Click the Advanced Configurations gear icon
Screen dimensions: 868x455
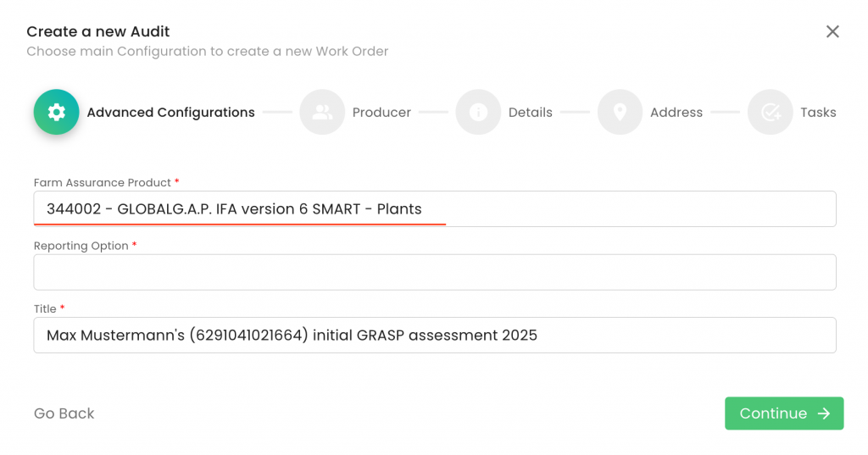(56, 113)
